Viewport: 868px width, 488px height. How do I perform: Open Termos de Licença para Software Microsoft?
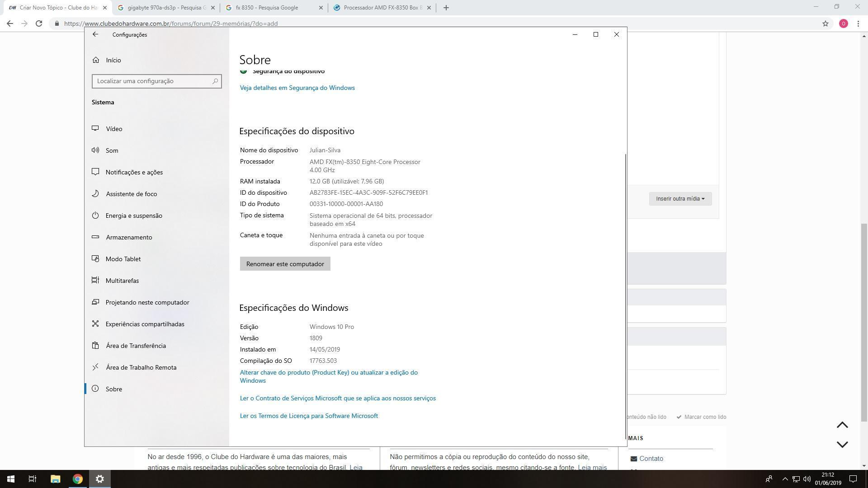point(309,416)
